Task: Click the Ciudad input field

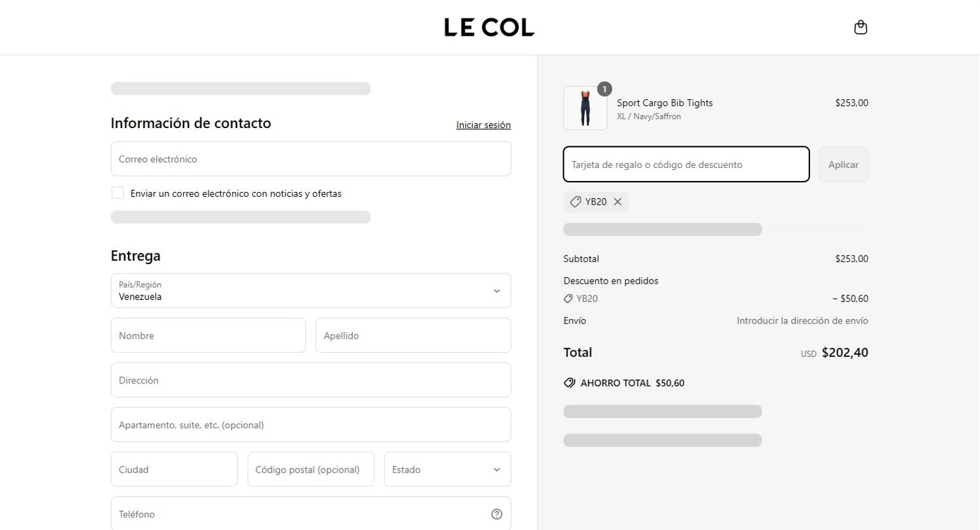Action: 174,469
